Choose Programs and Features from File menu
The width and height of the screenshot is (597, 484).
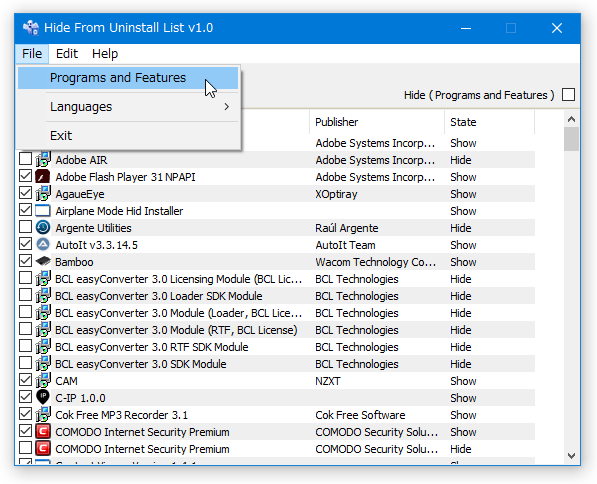point(128,78)
